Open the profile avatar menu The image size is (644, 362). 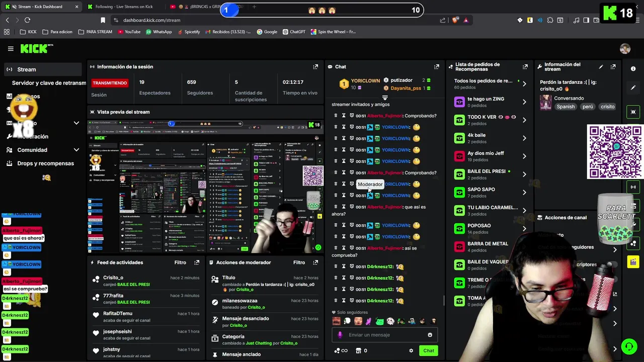tap(625, 49)
